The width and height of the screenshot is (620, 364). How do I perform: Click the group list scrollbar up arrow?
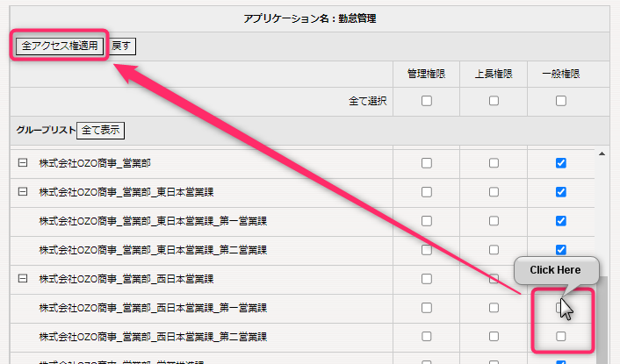602,154
